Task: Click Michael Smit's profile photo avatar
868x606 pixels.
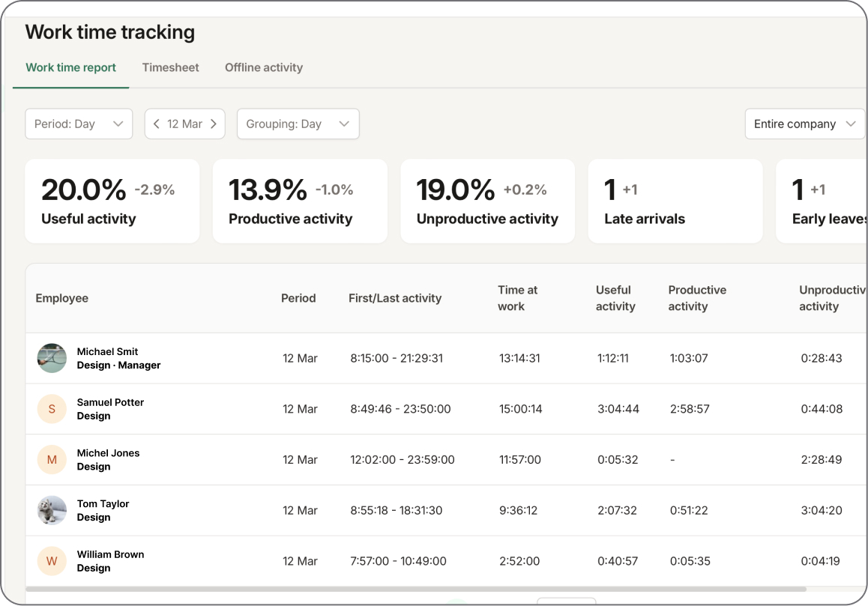Action: click(52, 358)
